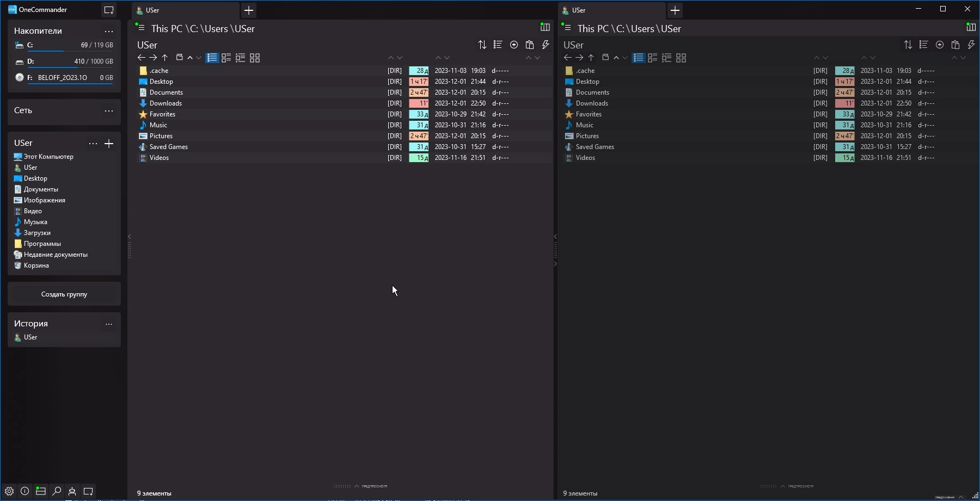980x501 pixels.
Task: Open lightning quick actions in left pane
Action: click(x=546, y=45)
